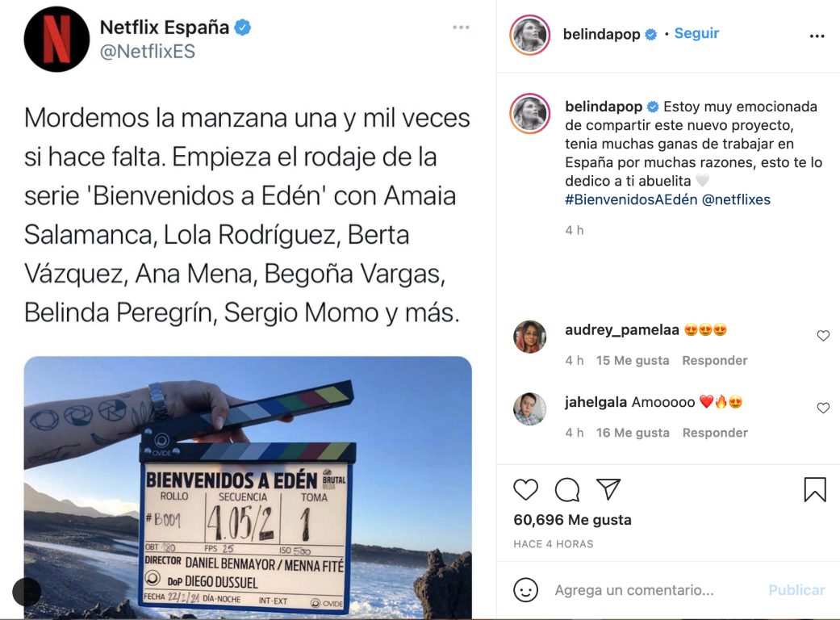This screenshot has height=620, width=840.
Task: Share post with paper plane icon
Action: (608, 489)
